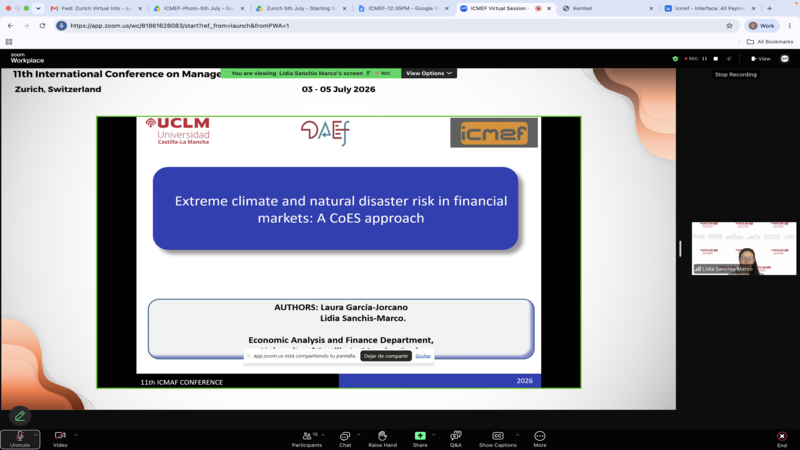Image resolution: width=800 pixels, height=450 pixels.
Task: Open View Options dropdown
Action: tap(429, 73)
